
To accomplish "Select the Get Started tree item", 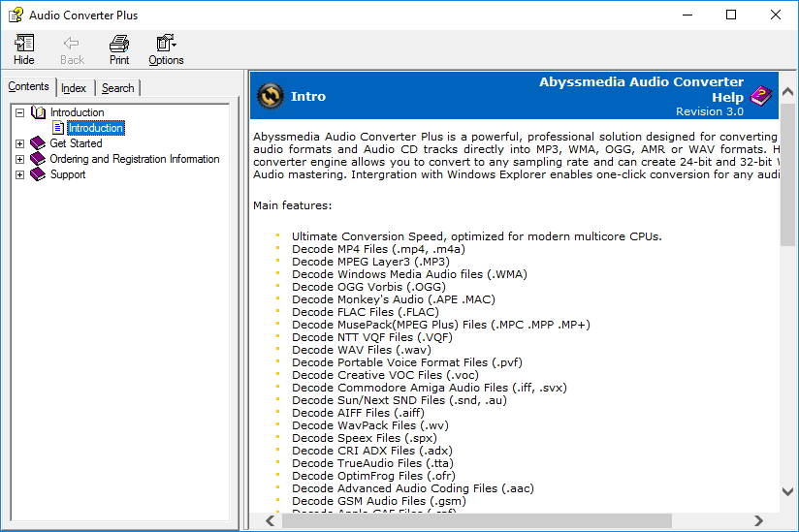I will [x=76, y=143].
